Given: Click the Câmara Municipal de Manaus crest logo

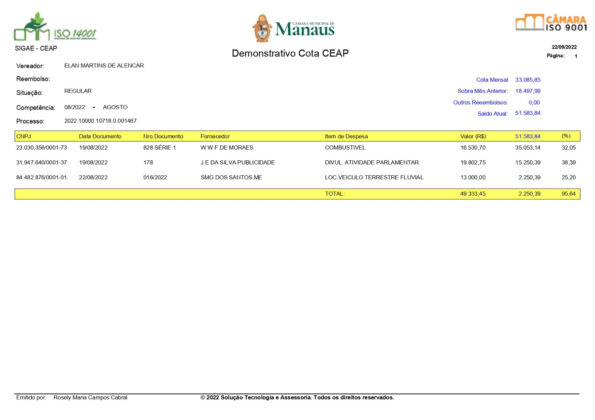Looking at the screenshot, I should (294, 28).
